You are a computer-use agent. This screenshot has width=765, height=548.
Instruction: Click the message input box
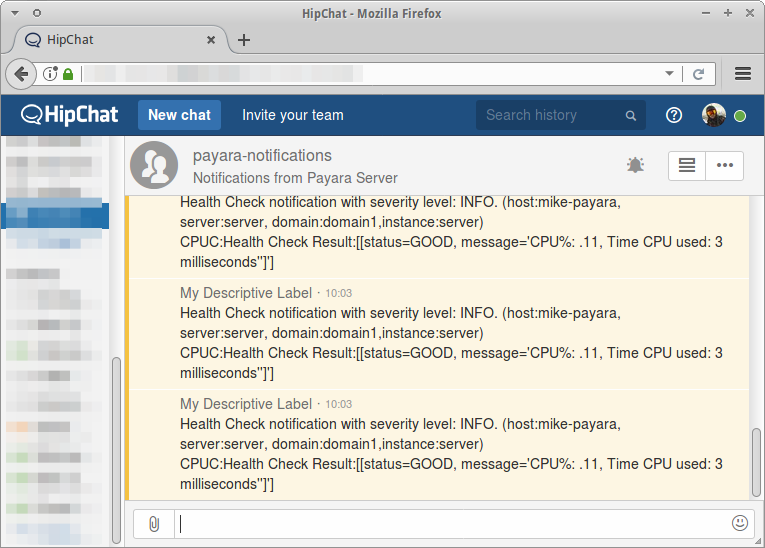pyautogui.click(x=450, y=523)
